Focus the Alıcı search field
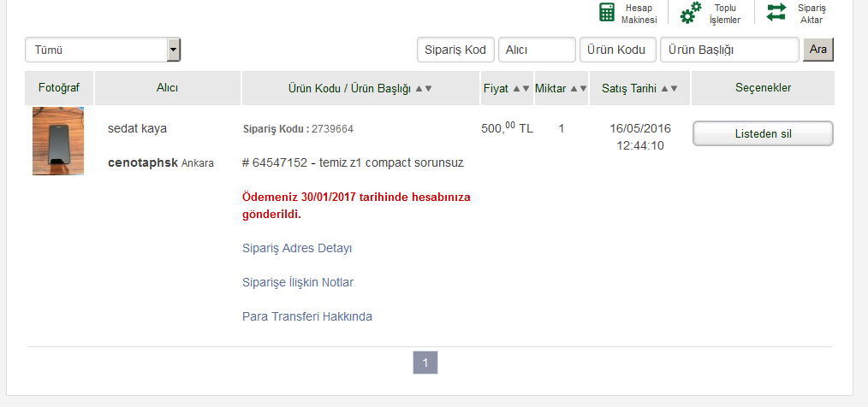Image resolution: width=868 pixels, height=407 pixels. pos(537,50)
